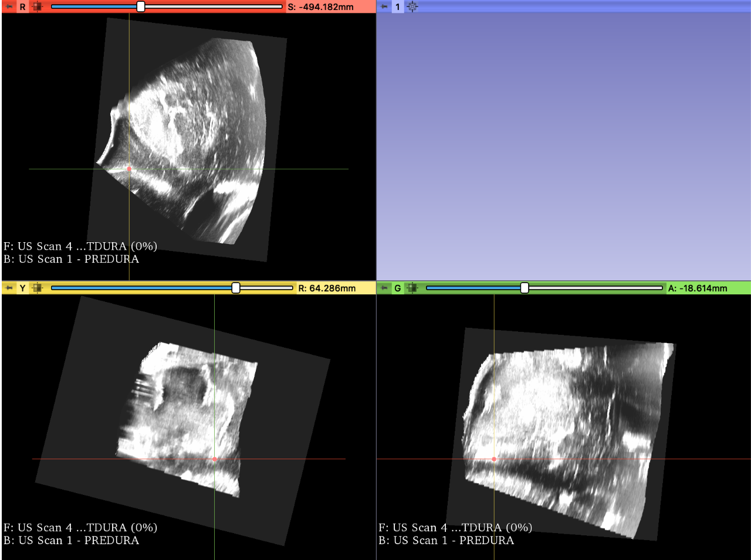Toggle slice link in the red view

point(36,7)
